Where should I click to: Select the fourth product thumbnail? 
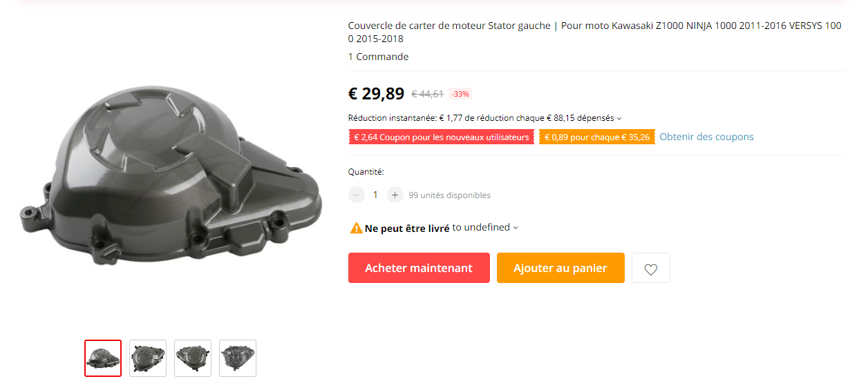[238, 358]
